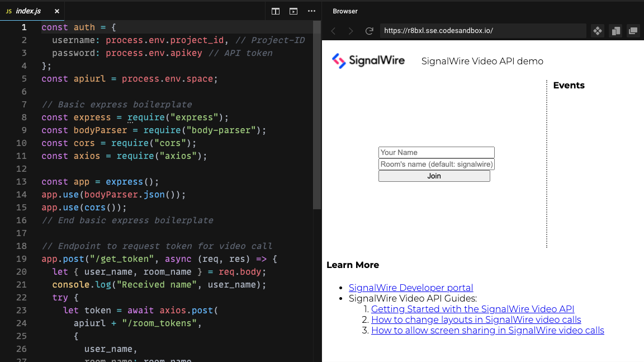Click the SignalWire logo
This screenshot has height=362, width=644.
pos(368,61)
